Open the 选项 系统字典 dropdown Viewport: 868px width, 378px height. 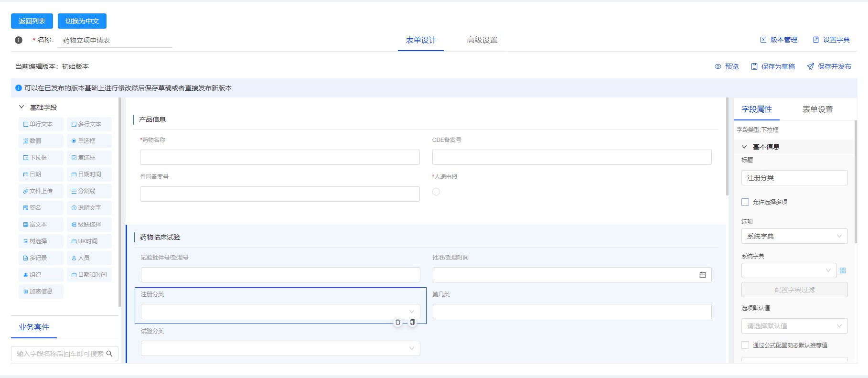click(x=794, y=236)
